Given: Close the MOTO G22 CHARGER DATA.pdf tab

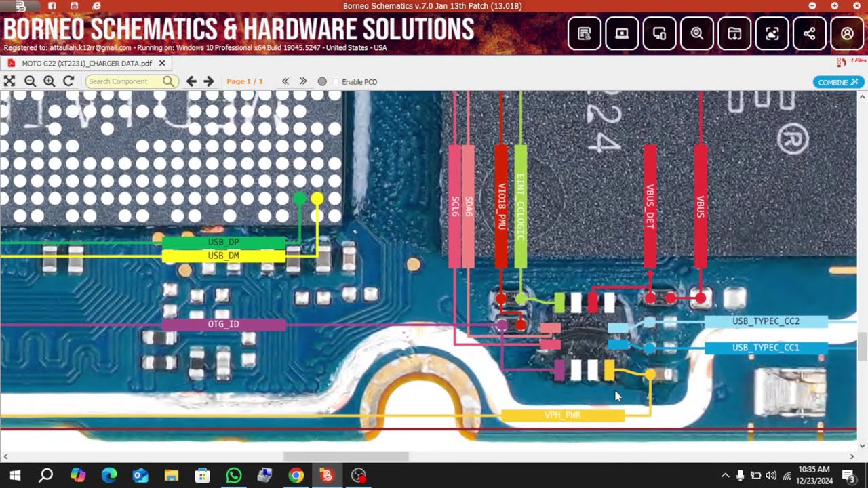Looking at the screenshot, I should (162, 63).
